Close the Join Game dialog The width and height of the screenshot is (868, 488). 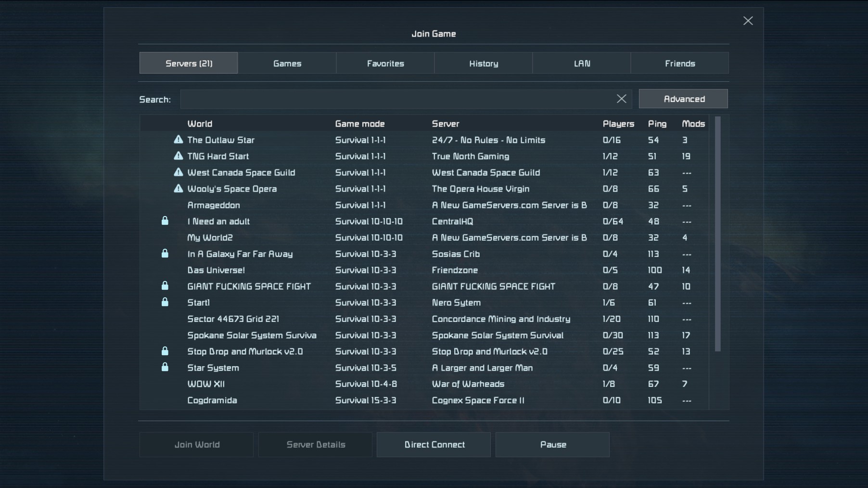pyautogui.click(x=748, y=21)
